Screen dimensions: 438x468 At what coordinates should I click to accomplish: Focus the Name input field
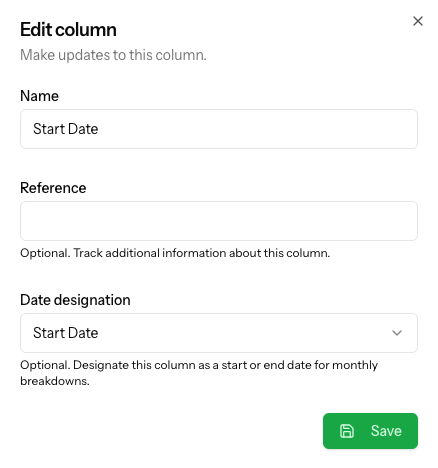pyautogui.click(x=219, y=129)
